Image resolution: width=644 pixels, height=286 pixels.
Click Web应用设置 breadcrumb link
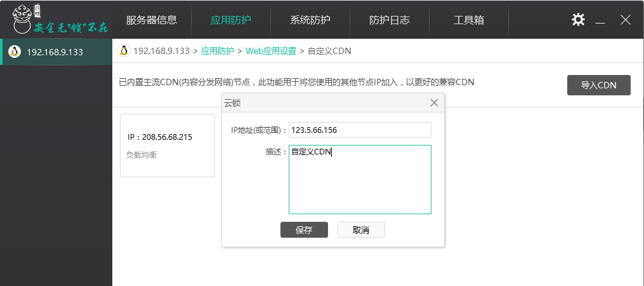tap(271, 51)
